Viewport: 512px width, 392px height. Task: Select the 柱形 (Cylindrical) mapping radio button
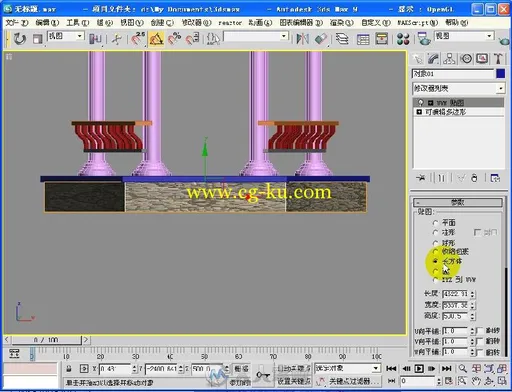435,232
